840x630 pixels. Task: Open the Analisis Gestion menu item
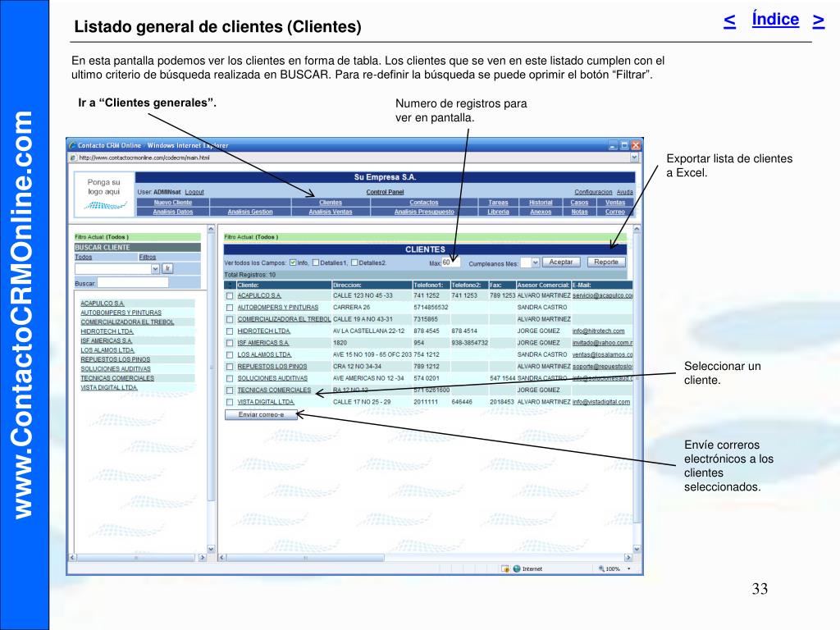tap(250, 212)
